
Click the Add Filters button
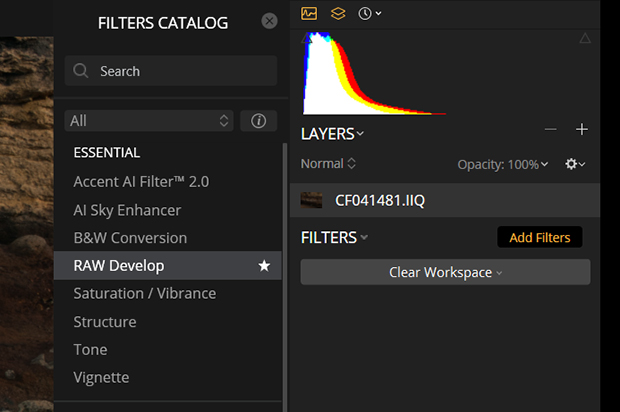[x=540, y=237]
